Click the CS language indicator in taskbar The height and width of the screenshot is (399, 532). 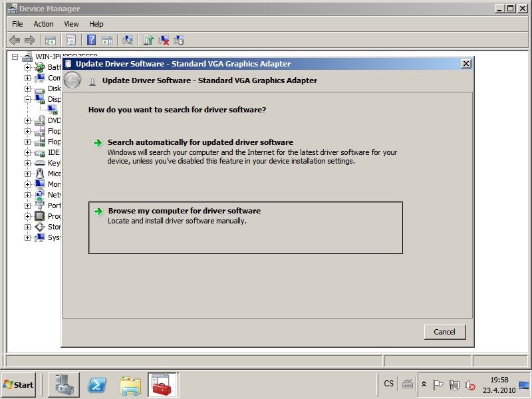(x=388, y=384)
